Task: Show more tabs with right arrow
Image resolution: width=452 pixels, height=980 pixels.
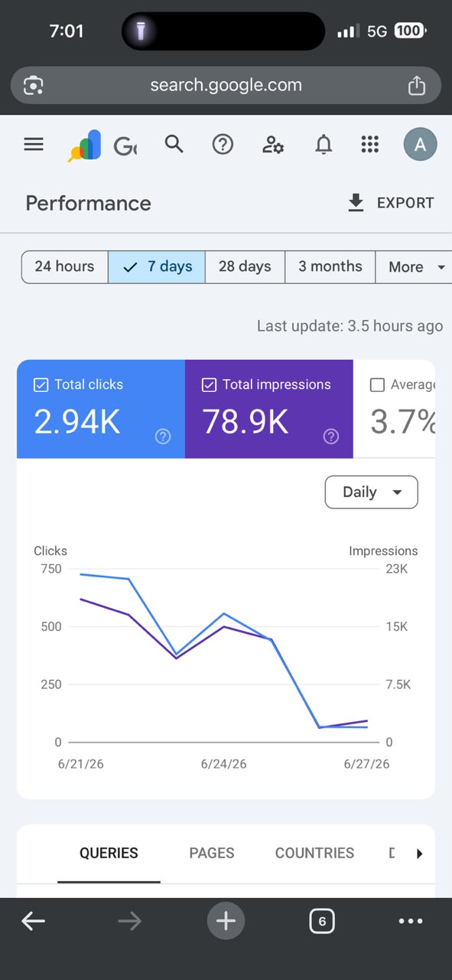Action: (x=419, y=854)
